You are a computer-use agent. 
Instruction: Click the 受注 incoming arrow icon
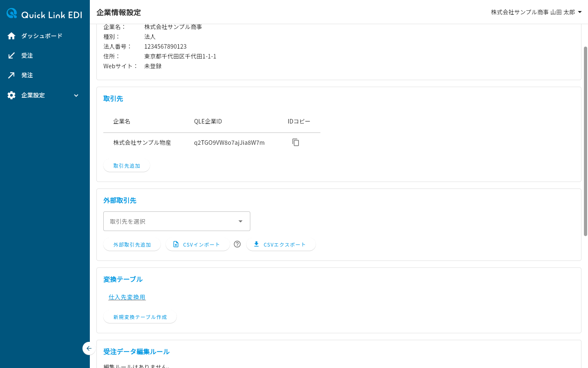point(11,56)
